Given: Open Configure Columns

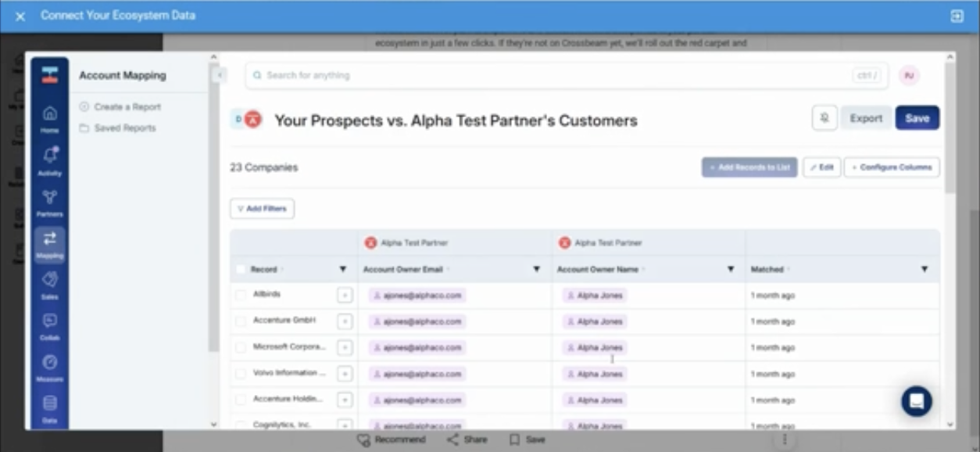Looking at the screenshot, I should pos(892,167).
